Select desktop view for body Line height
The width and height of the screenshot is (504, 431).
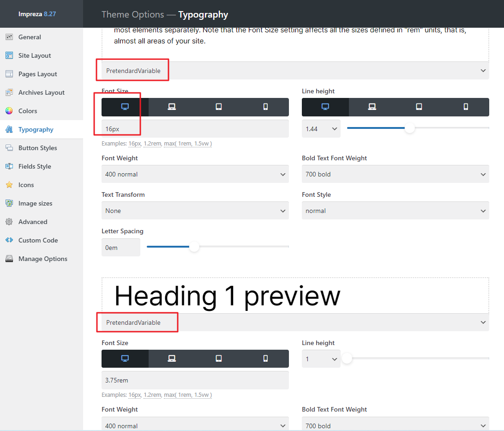pos(325,107)
